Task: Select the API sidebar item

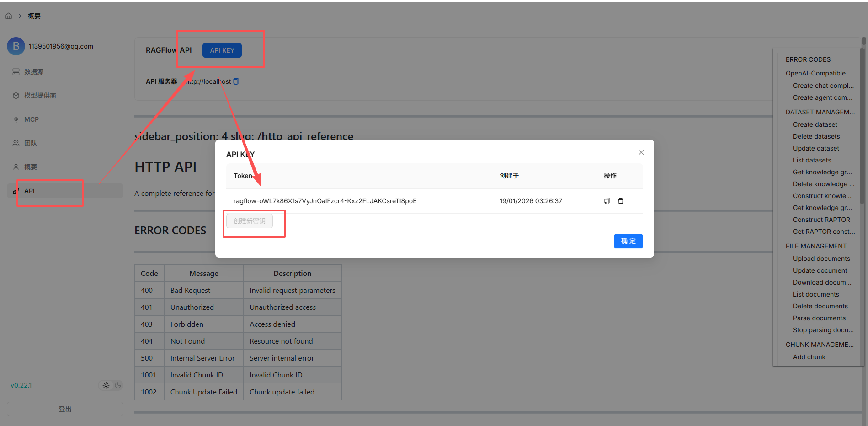Action: [65, 191]
